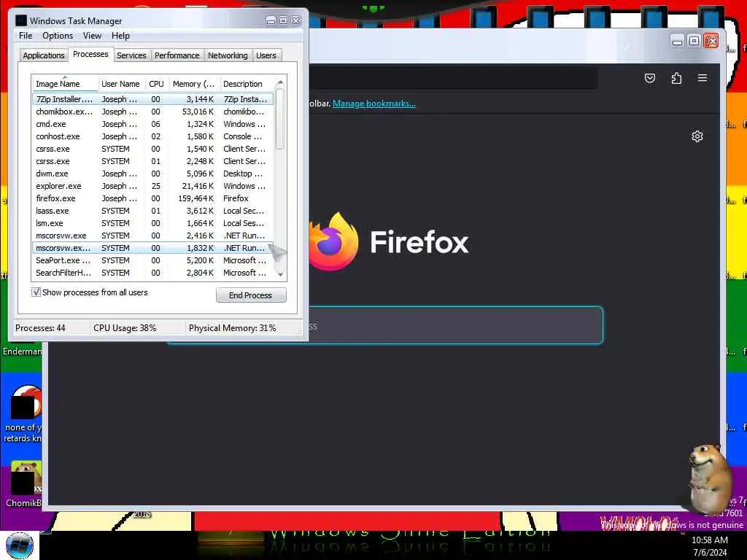747x560 pixels.
Task: Sort by Image Name column header
Action: [x=65, y=83]
